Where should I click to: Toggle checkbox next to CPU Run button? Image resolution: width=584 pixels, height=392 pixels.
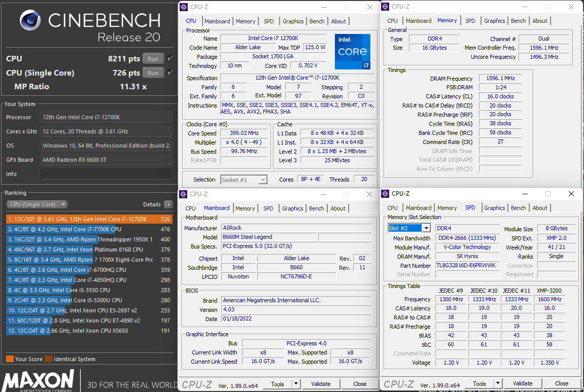coord(170,58)
